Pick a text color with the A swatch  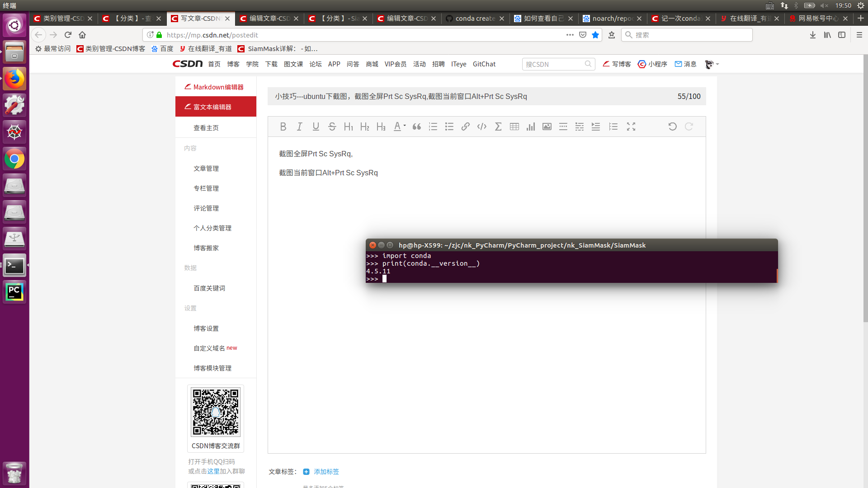click(x=396, y=127)
